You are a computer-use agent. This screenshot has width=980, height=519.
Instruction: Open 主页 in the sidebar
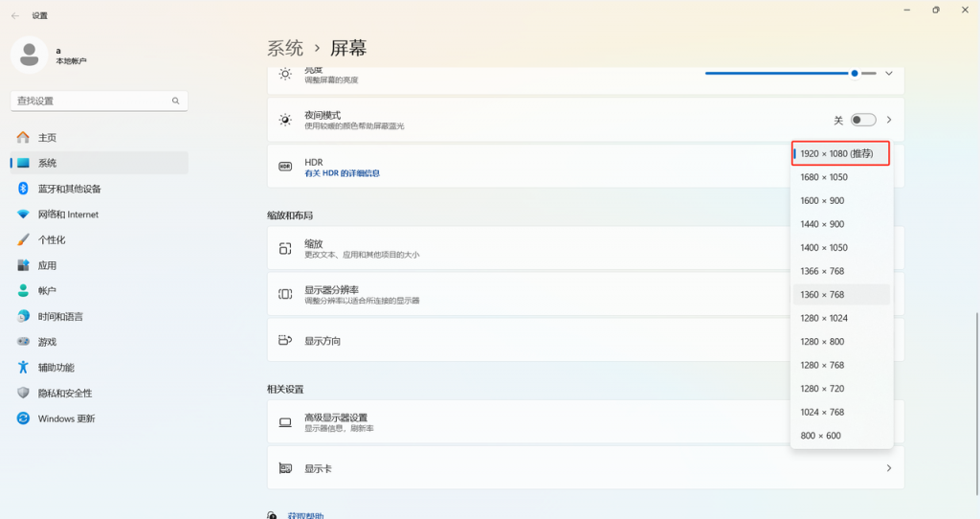tap(100, 137)
